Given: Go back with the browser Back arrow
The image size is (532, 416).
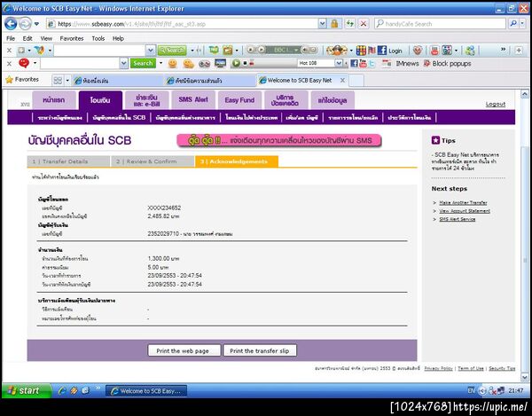Looking at the screenshot, I should pos(11,24).
